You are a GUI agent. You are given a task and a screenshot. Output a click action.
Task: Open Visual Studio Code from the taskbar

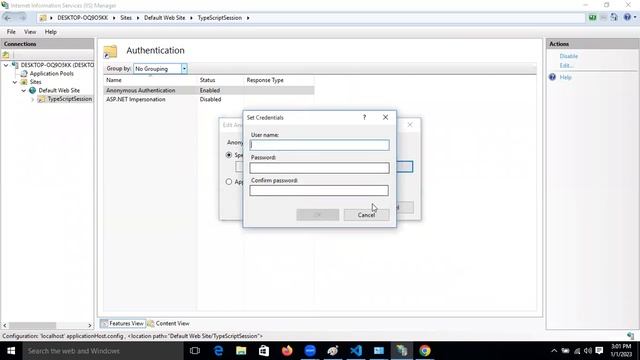356,351
